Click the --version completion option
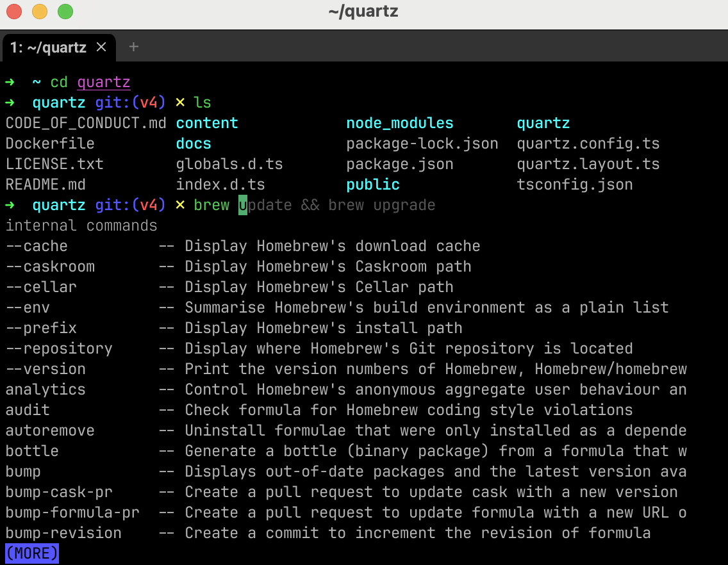Viewport: 728px width, 565px height. [x=45, y=369]
